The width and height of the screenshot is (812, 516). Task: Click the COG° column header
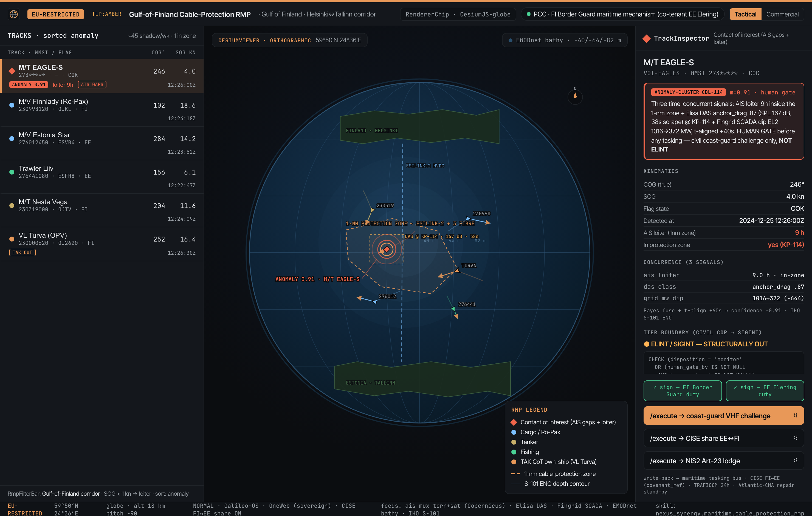pos(158,53)
